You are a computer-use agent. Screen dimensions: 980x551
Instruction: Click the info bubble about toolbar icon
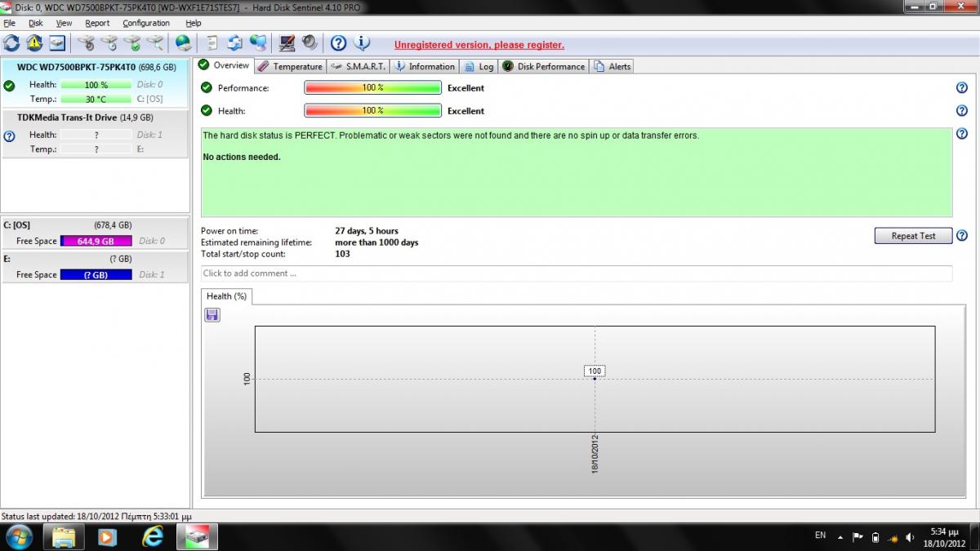click(x=361, y=42)
